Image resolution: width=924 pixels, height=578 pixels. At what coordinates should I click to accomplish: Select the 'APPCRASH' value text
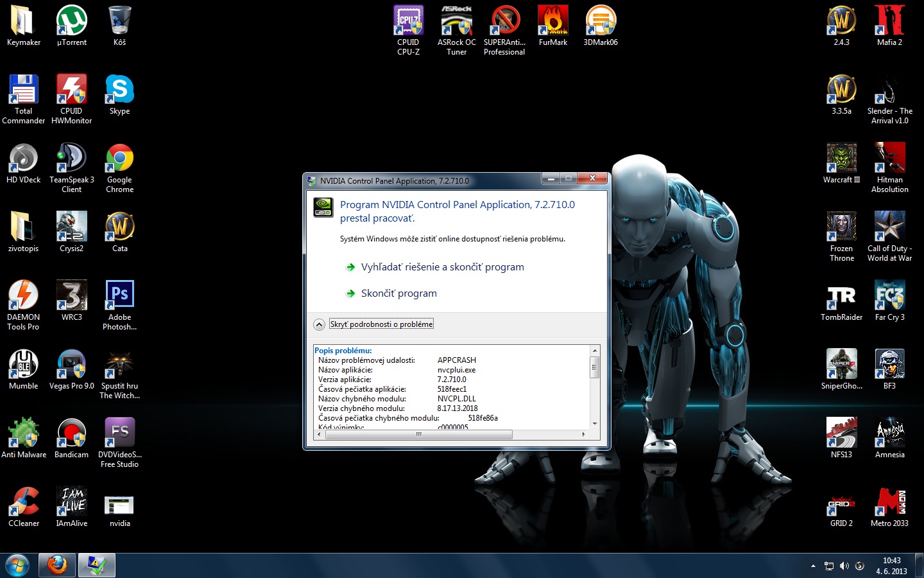click(x=457, y=360)
